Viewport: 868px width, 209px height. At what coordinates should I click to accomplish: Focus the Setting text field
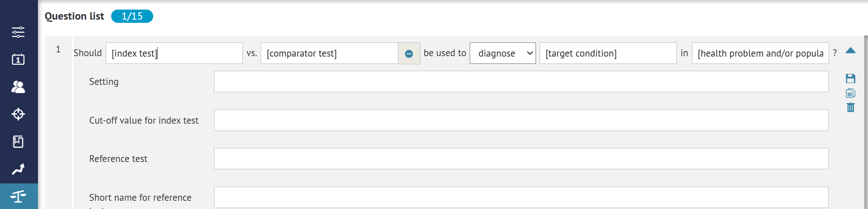click(x=521, y=82)
